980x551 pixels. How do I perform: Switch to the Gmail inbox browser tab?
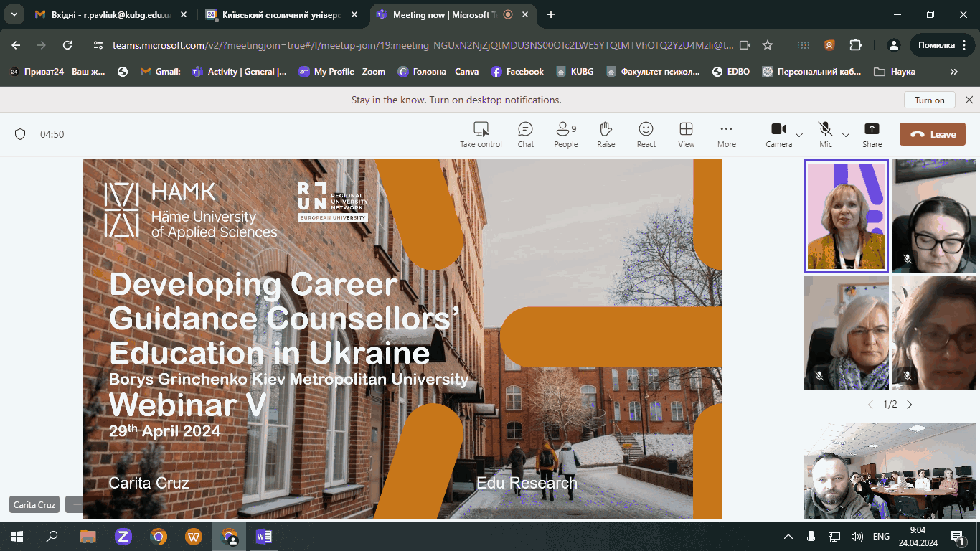(x=102, y=14)
